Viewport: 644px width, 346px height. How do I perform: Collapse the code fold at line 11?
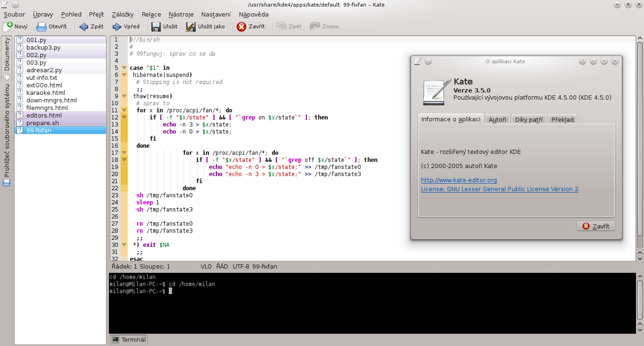pyautogui.click(x=124, y=110)
